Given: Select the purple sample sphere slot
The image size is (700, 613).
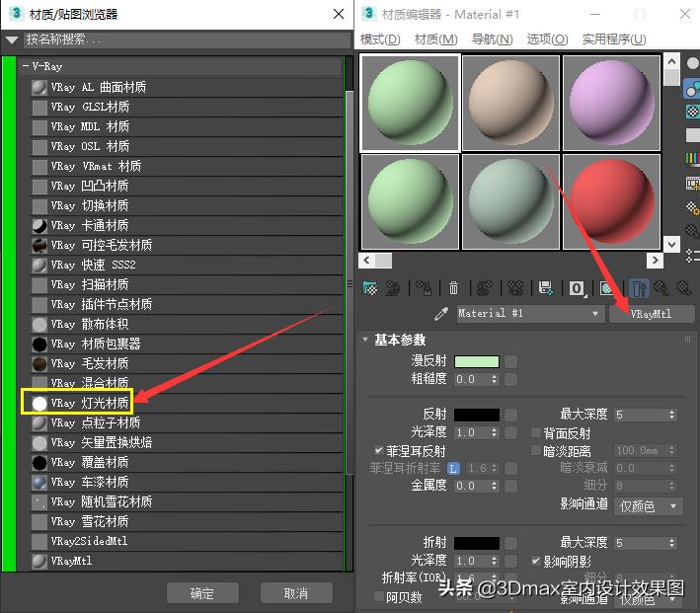Looking at the screenshot, I should point(611,103).
